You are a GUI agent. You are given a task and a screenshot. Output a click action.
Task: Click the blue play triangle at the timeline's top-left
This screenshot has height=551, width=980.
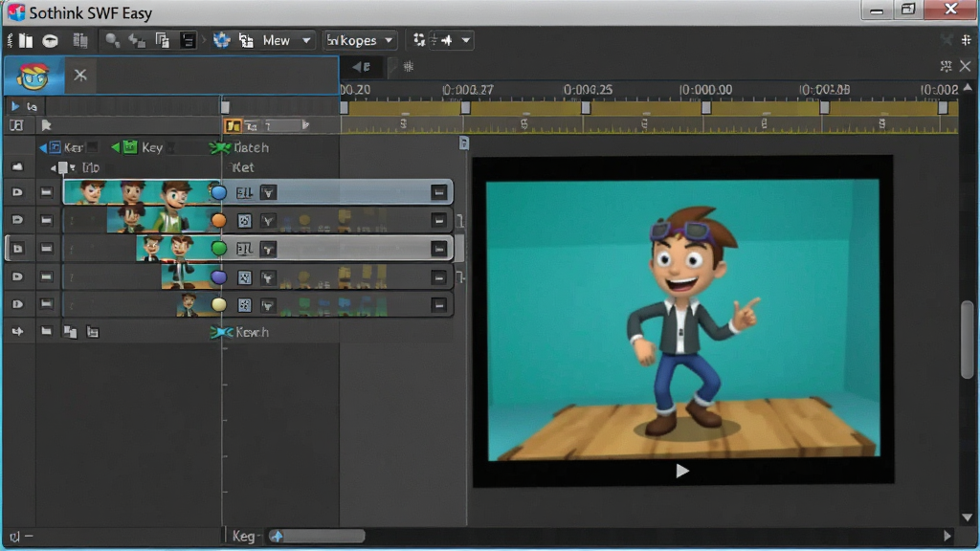point(15,106)
